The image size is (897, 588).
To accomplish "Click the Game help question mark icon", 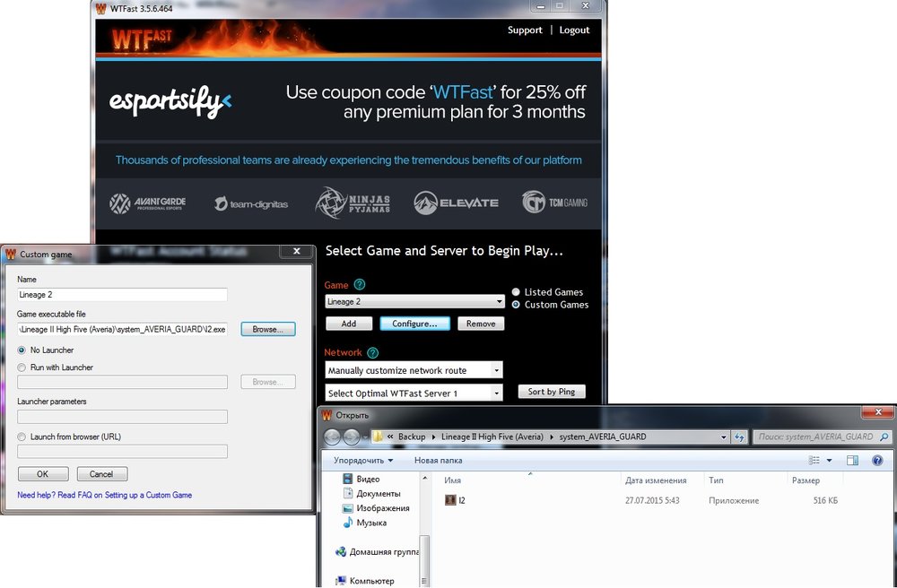I will tap(360, 284).
